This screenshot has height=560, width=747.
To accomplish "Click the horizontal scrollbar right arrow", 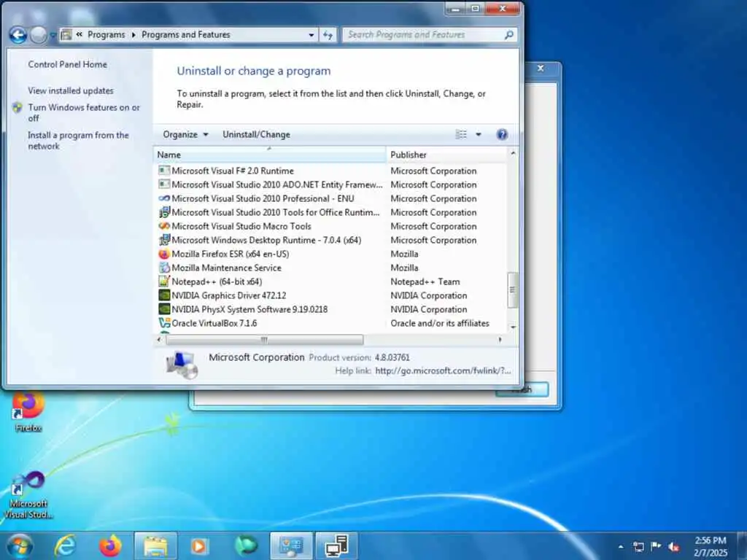I will pyautogui.click(x=500, y=340).
